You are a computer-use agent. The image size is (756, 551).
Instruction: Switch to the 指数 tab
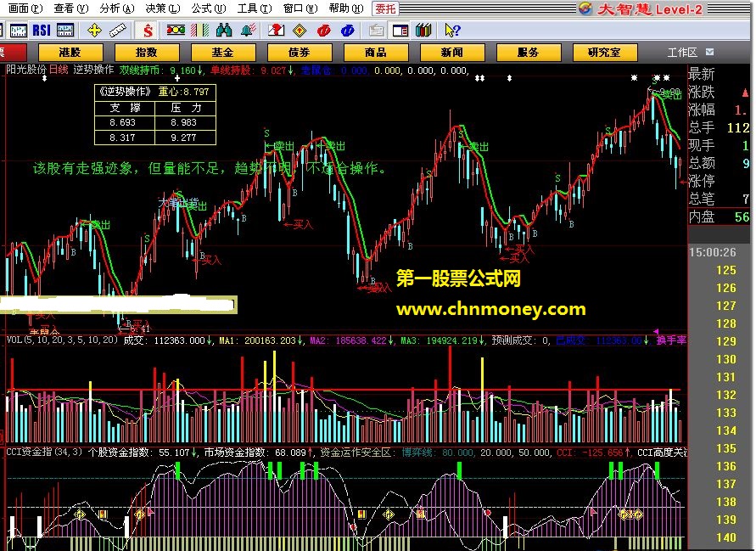(147, 52)
